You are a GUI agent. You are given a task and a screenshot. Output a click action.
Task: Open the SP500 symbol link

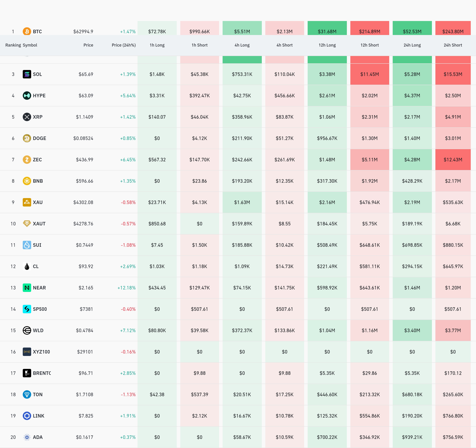pos(40,309)
